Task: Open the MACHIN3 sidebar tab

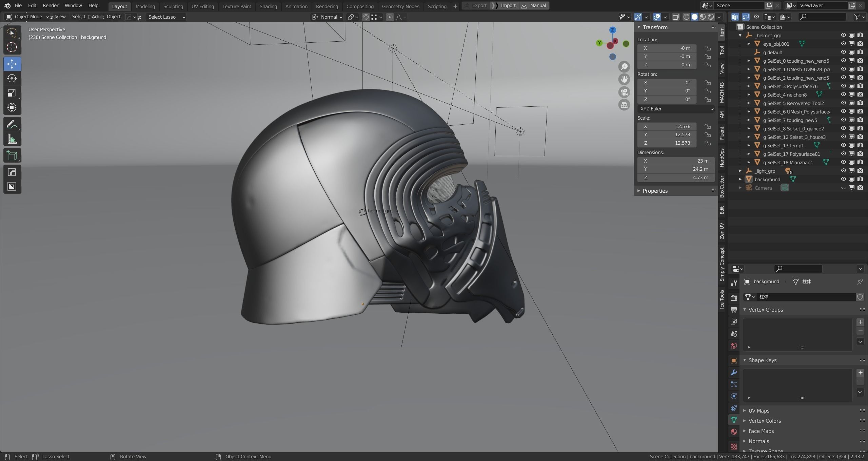Action: point(722,92)
